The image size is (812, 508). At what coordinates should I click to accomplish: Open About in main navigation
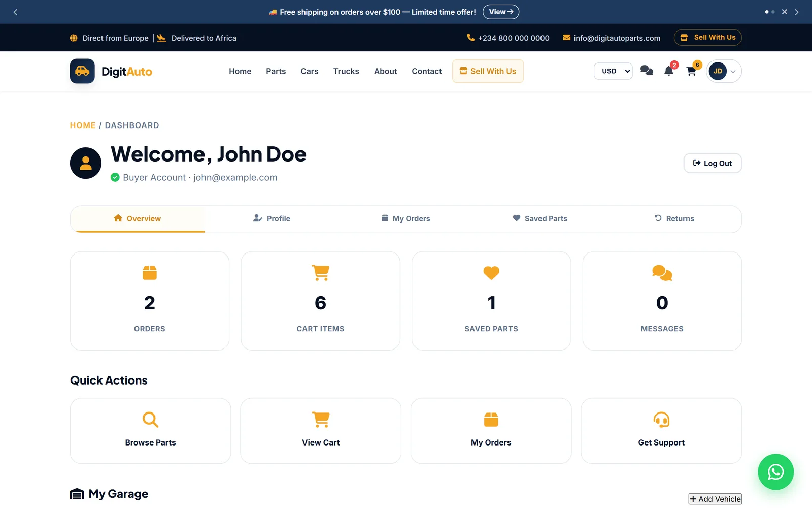pyautogui.click(x=386, y=71)
